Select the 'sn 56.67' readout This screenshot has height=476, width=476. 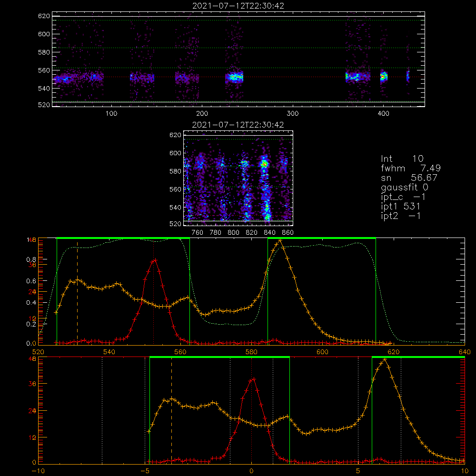(x=409, y=178)
